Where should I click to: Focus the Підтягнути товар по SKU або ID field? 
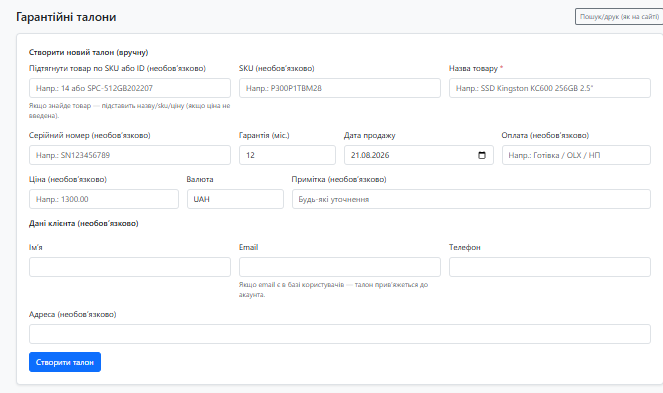click(x=130, y=88)
